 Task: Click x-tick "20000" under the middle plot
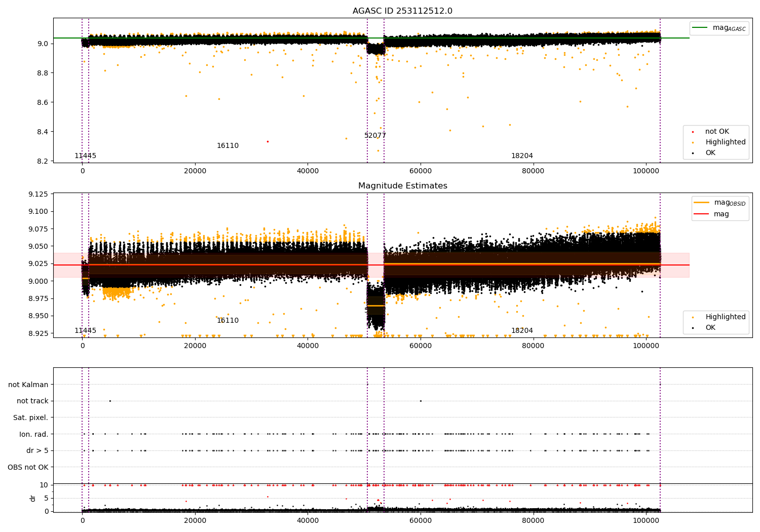pos(195,346)
